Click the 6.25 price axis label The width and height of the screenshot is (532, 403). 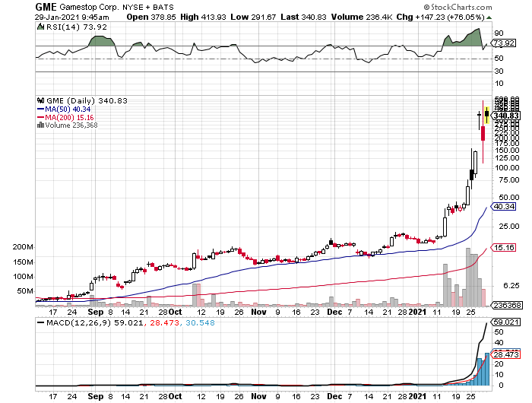(x=511, y=286)
